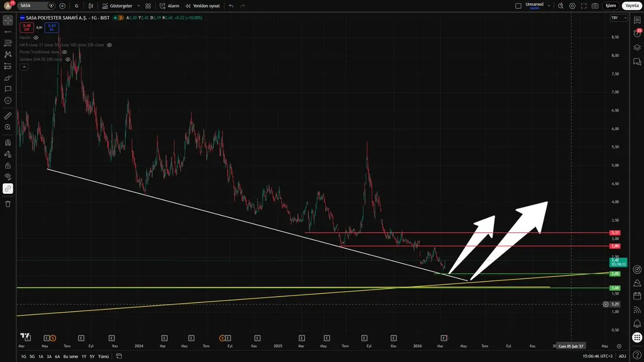
Task: Open the emoji icons tool
Action: pyautogui.click(x=8, y=100)
